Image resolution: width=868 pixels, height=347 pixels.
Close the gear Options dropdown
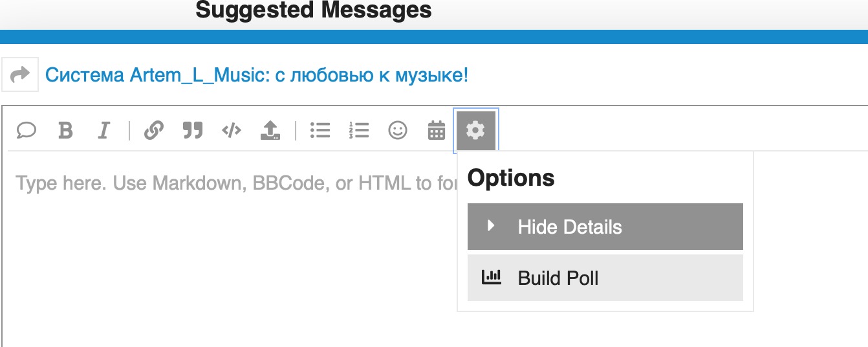point(475,131)
